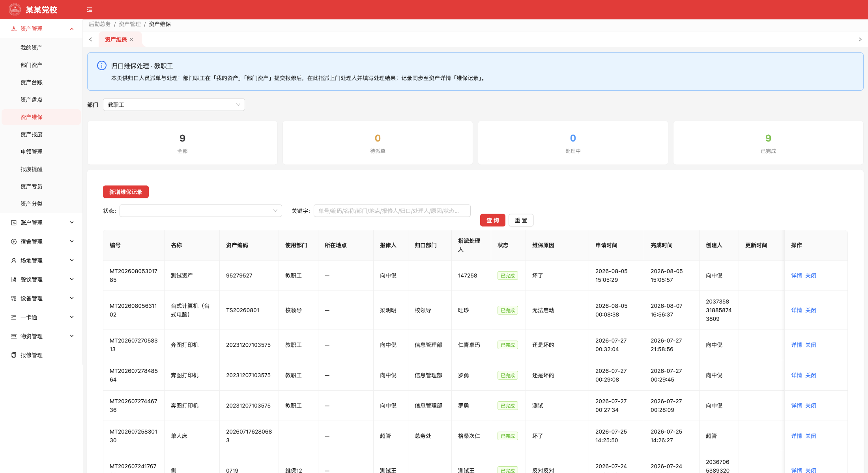This screenshot has height=473, width=868.
Task: Click the 新增维保记录 button
Action: point(126,192)
